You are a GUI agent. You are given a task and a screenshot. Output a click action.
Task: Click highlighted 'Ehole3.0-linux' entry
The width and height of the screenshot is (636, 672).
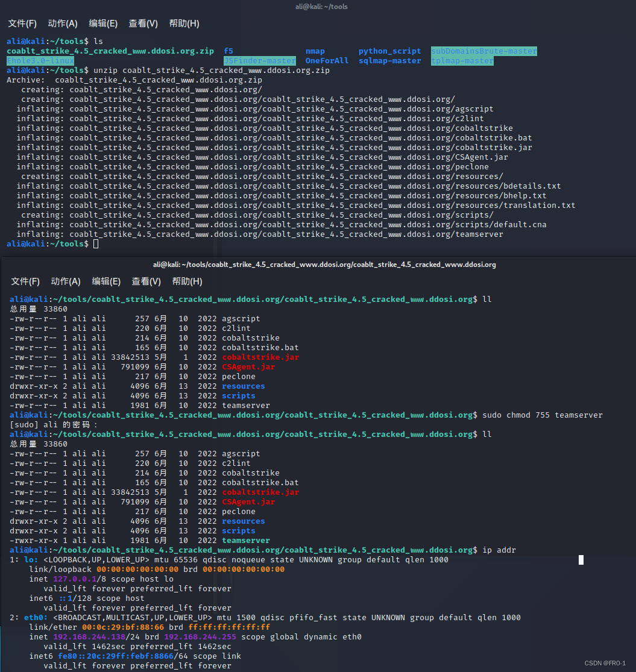pos(40,61)
